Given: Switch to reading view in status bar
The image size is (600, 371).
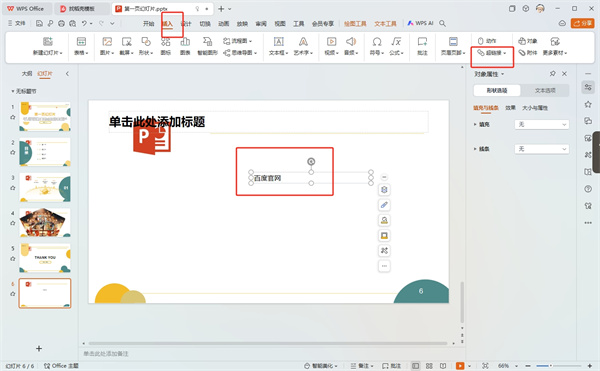Looking at the screenshot, I should (443, 366).
